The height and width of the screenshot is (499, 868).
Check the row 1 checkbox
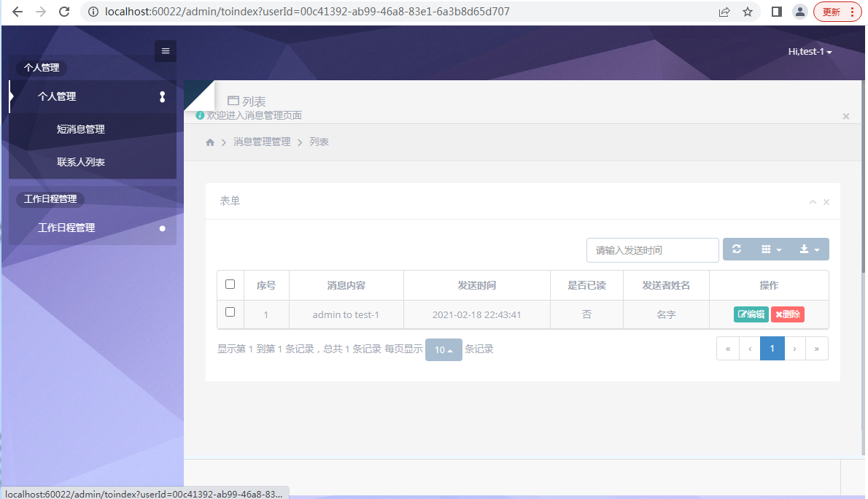(230, 312)
